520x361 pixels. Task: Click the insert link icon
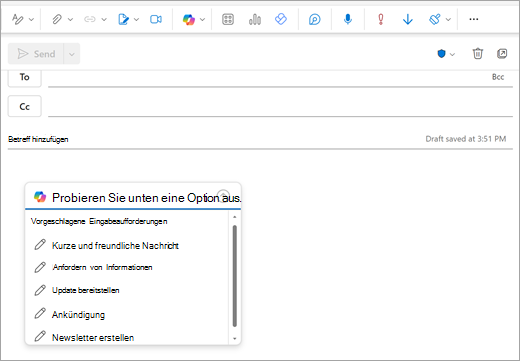pyautogui.click(x=90, y=19)
